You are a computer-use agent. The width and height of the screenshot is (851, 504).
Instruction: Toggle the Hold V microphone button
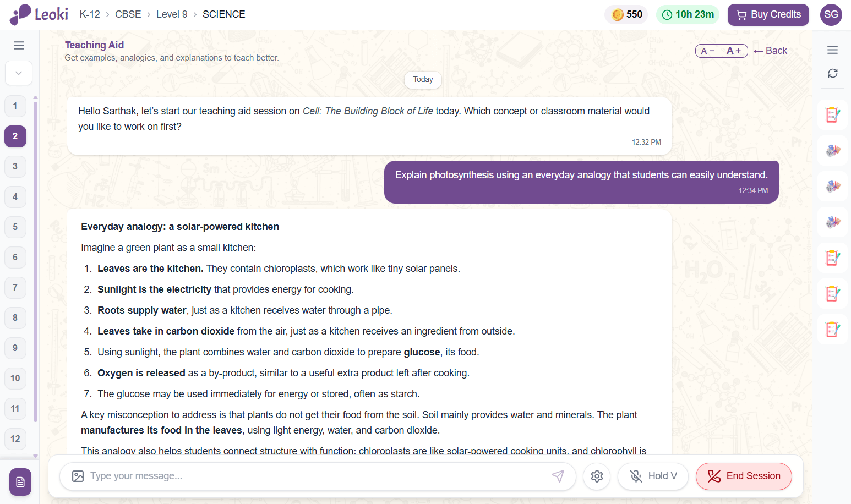tap(653, 476)
